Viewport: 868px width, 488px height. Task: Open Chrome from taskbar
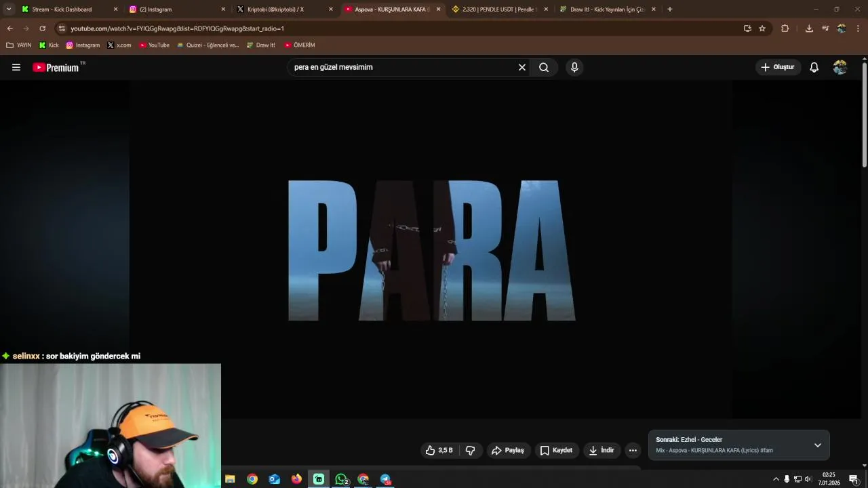click(x=252, y=479)
